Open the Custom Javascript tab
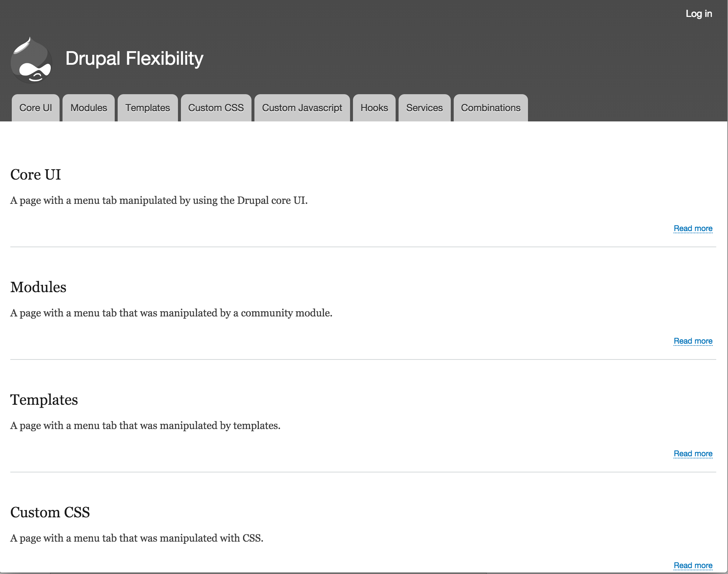Viewport: 728px width, 574px height. pos(302,108)
